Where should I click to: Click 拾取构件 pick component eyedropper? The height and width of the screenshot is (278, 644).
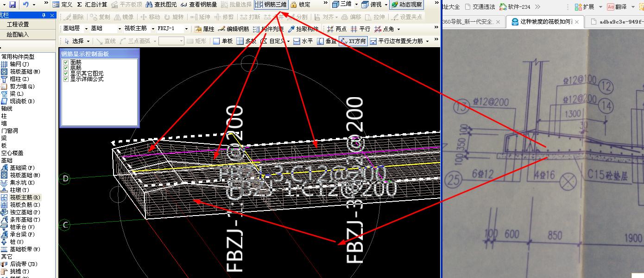[x=303, y=29]
